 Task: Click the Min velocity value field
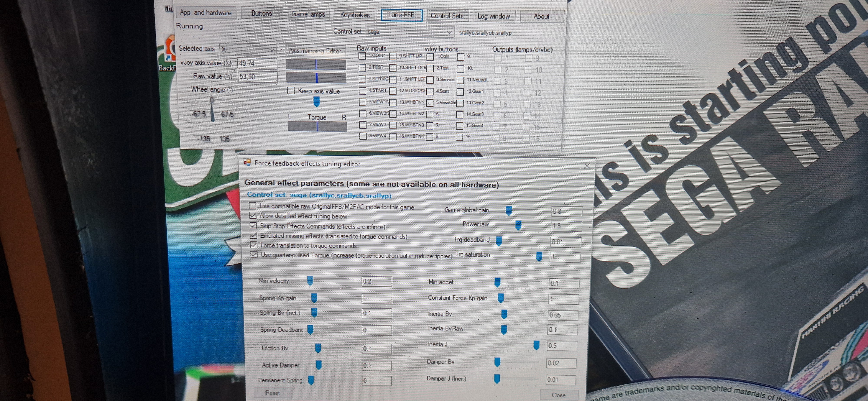[x=377, y=281]
